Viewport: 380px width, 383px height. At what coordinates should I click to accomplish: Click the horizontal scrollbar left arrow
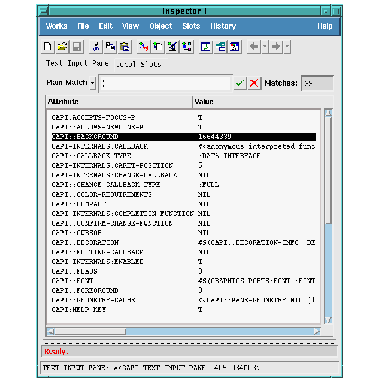click(51, 331)
